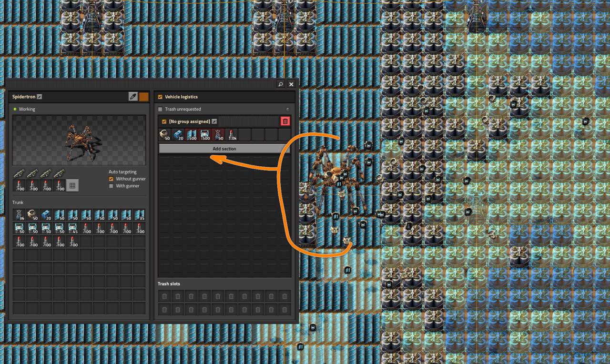The width and height of the screenshot is (610, 364).
Task: Open the color picker eyedropper tool
Action: (x=133, y=97)
